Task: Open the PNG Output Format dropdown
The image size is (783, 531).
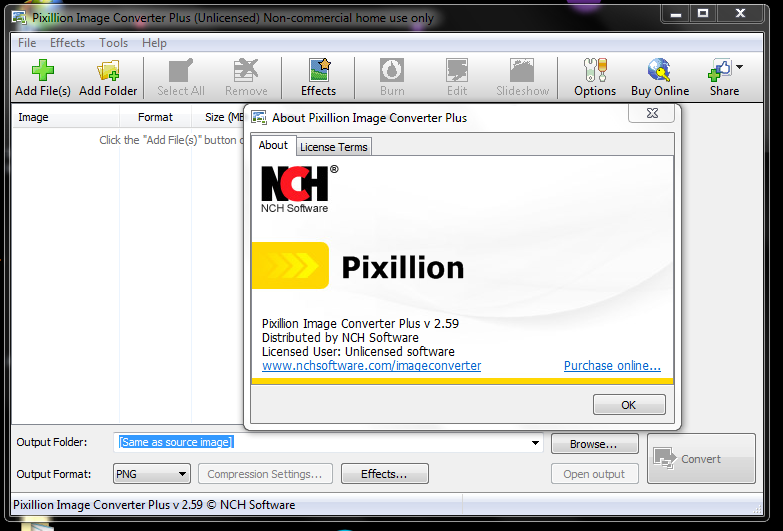Action: point(152,474)
